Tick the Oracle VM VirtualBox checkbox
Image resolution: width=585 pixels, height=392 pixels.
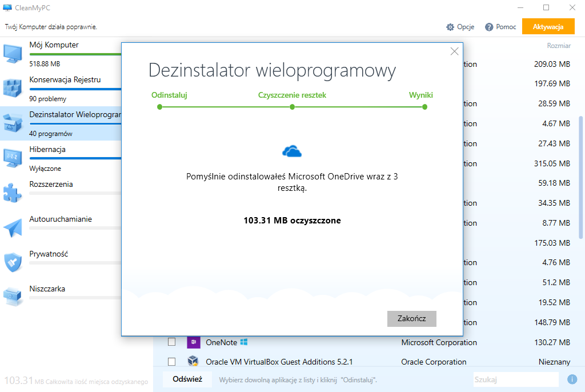[171, 361]
